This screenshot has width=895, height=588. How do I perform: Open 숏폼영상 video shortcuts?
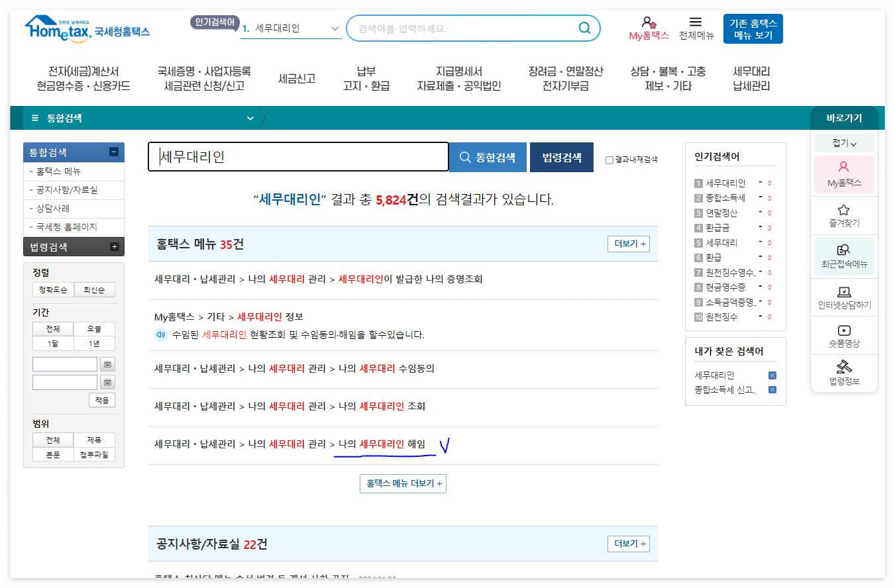point(844,335)
